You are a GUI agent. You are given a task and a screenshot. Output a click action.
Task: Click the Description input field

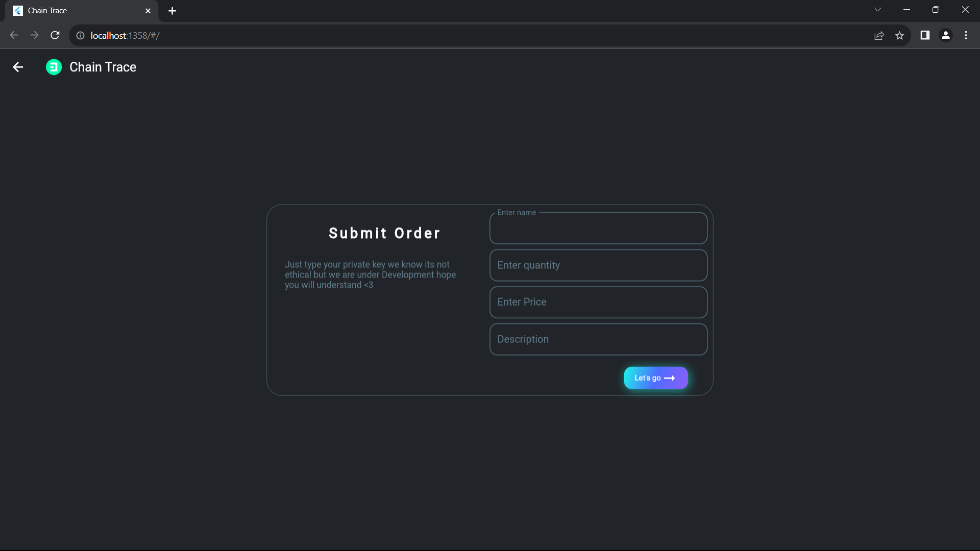(598, 339)
